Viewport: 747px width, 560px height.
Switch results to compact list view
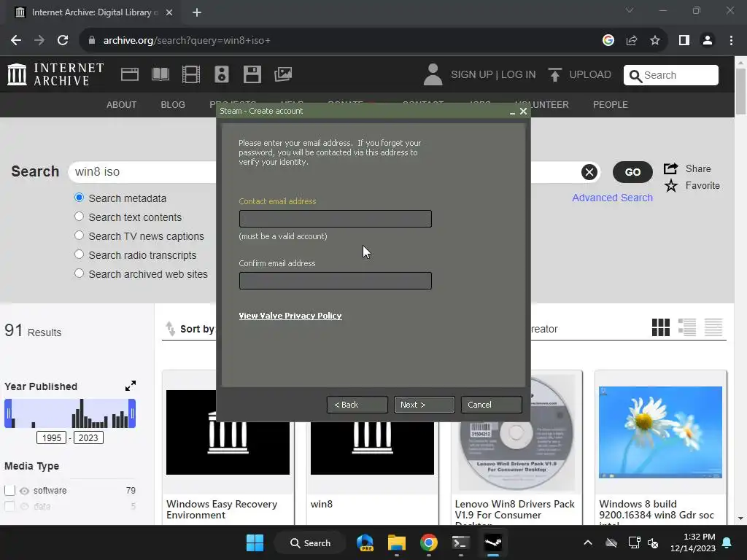click(x=713, y=327)
